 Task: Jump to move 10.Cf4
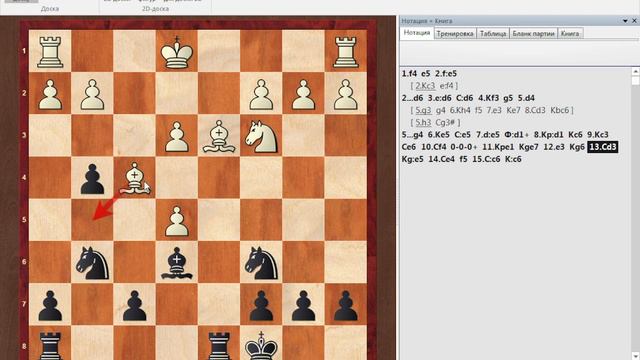coord(433,147)
